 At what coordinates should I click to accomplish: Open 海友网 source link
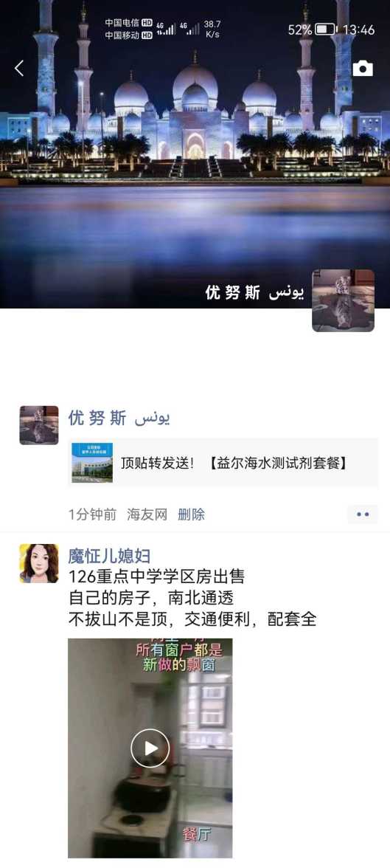147,514
